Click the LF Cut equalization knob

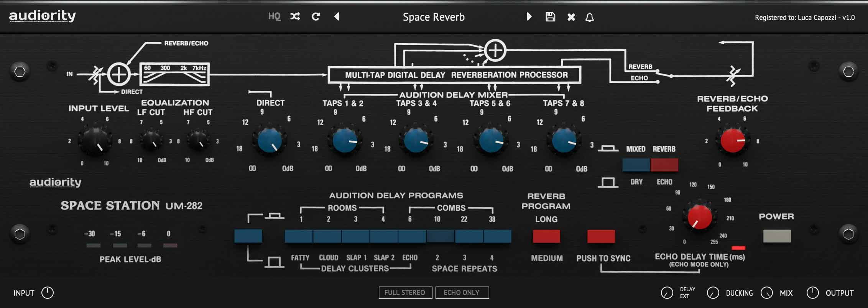coord(151,140)
